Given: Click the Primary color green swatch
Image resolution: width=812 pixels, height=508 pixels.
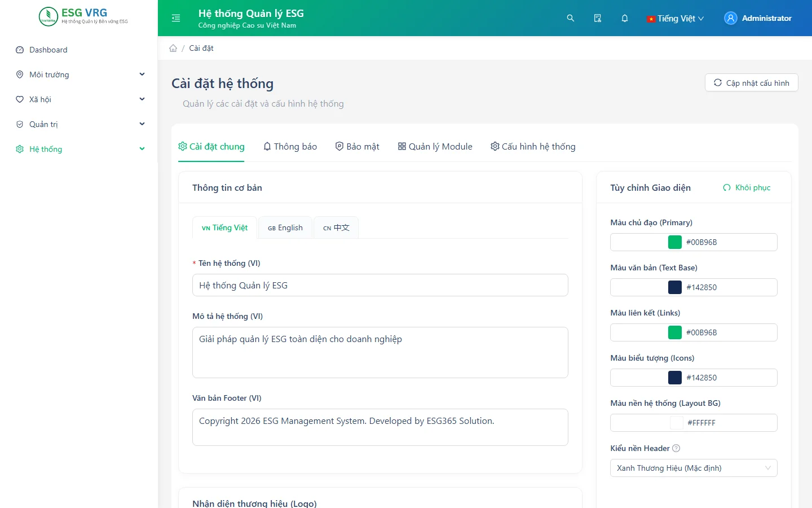Looking at the screenshot, I should click(x=675, y=242).
